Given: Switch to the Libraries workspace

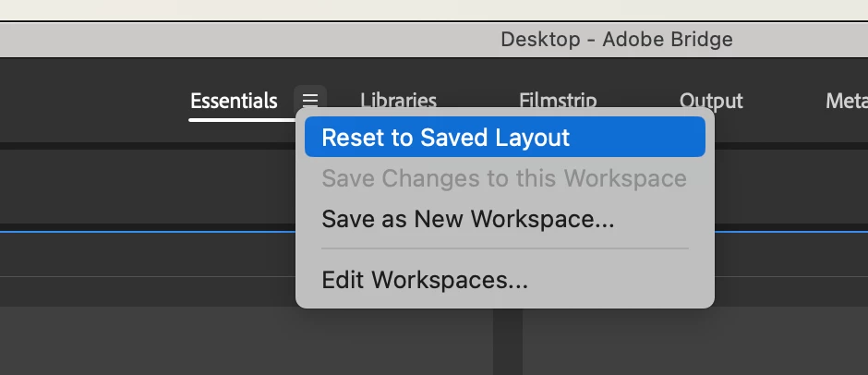Looking at the screenshot, I should point(398,101).
